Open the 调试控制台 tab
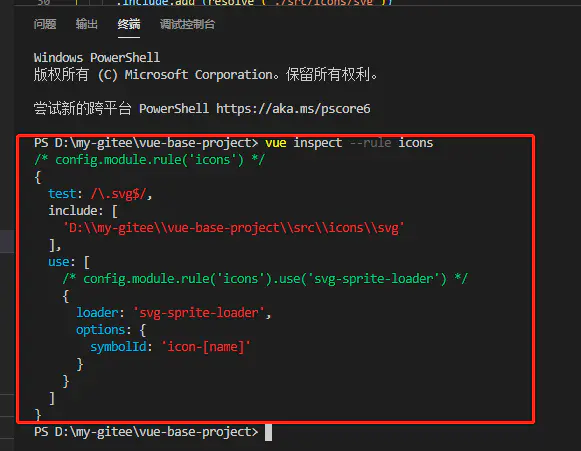The image size is (581, 451). click(x=187, y=24)
